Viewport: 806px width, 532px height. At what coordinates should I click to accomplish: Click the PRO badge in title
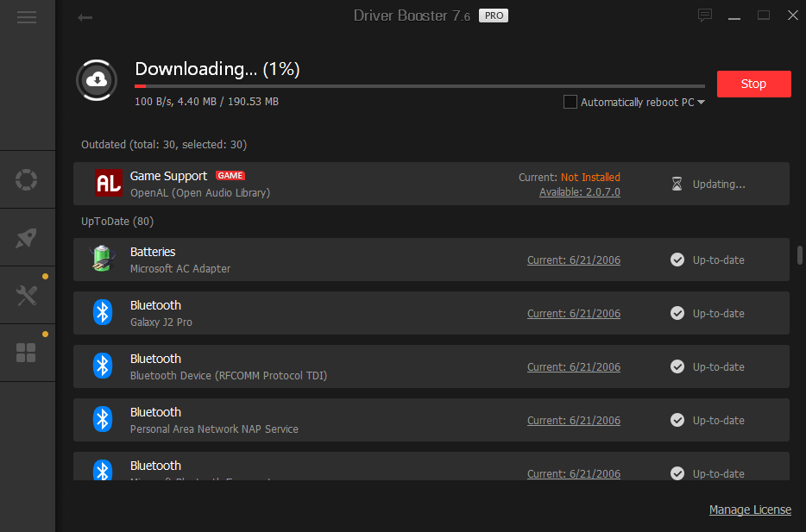pos(494,16)
